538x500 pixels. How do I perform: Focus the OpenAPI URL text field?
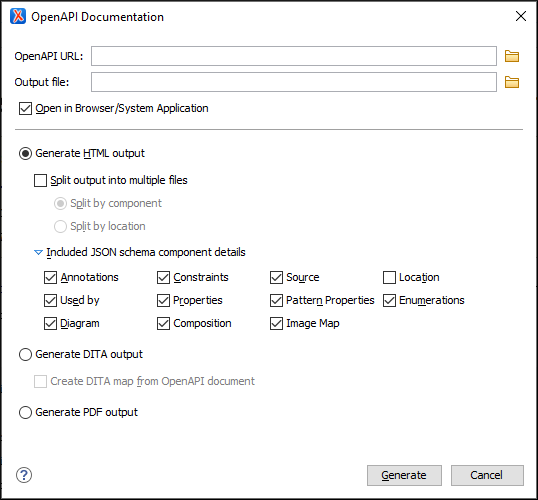click(294, 56)
